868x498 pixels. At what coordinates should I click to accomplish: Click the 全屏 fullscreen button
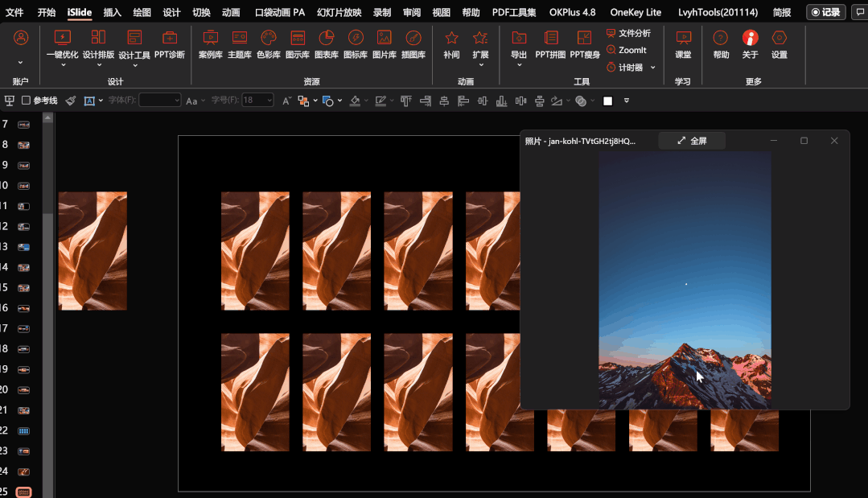692,141
